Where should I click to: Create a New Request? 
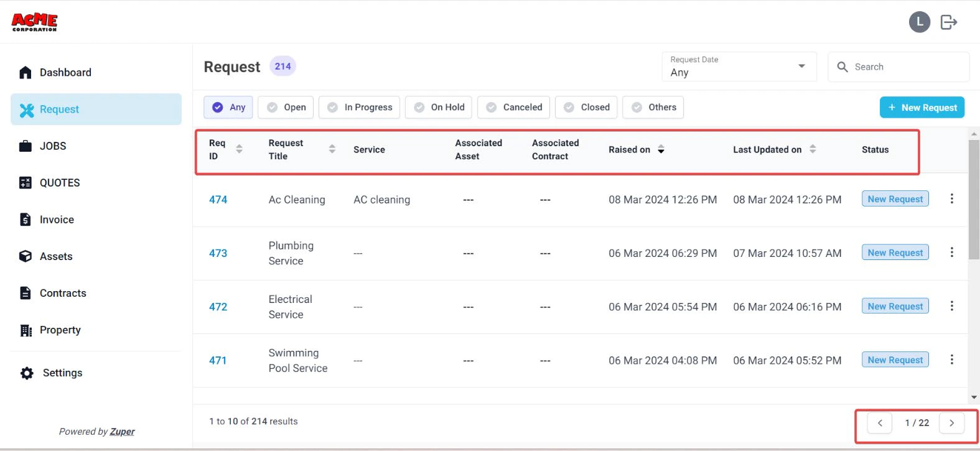point(922,108)
